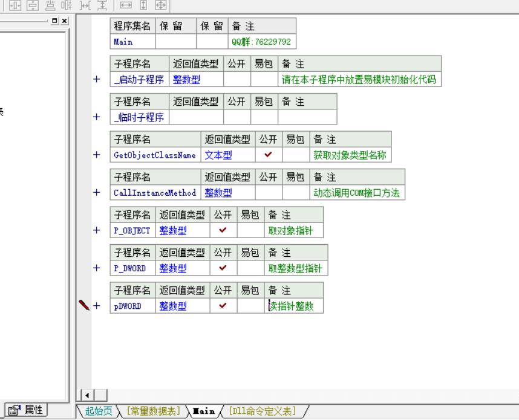
Task: Toggle 易包 cell for P_OBJECT
Action: 250,230
